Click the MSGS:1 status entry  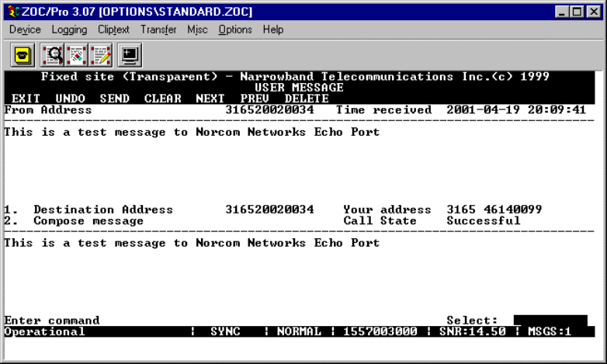550,332
